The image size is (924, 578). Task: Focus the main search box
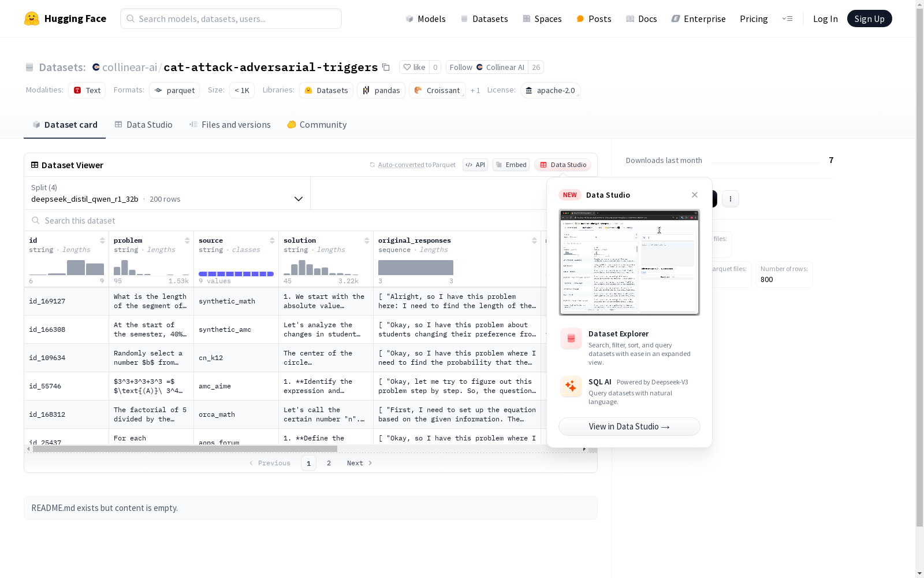231,18
